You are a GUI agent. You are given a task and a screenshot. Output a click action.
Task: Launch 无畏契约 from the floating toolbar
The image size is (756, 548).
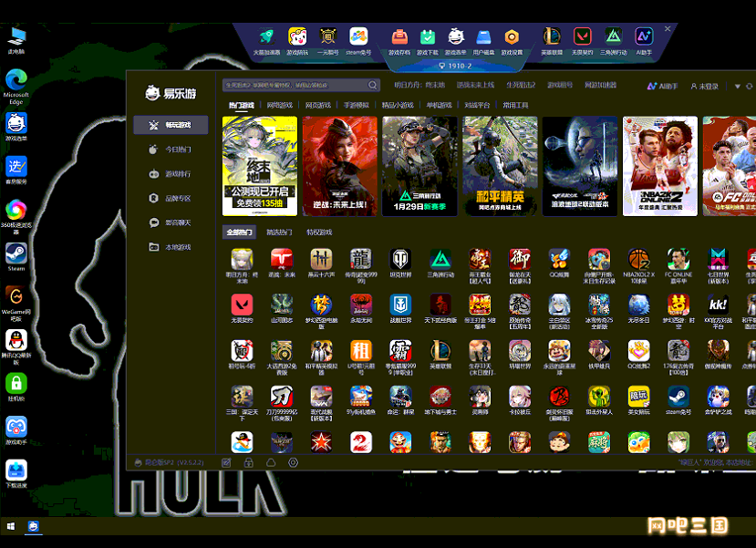(x=582, y=36)
